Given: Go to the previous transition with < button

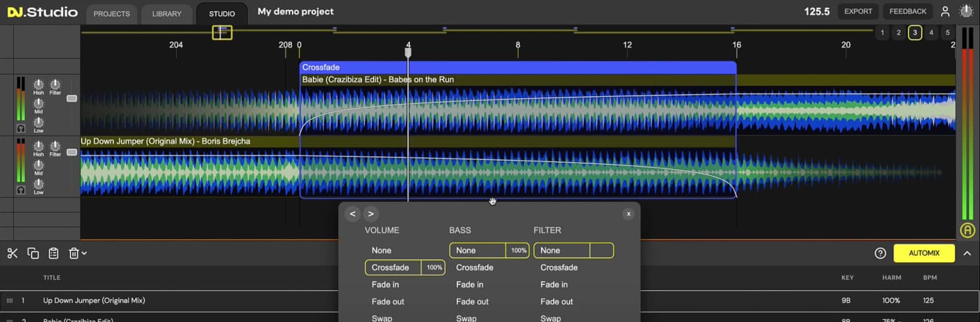Looking at the screenshot, I should (353, 213).
